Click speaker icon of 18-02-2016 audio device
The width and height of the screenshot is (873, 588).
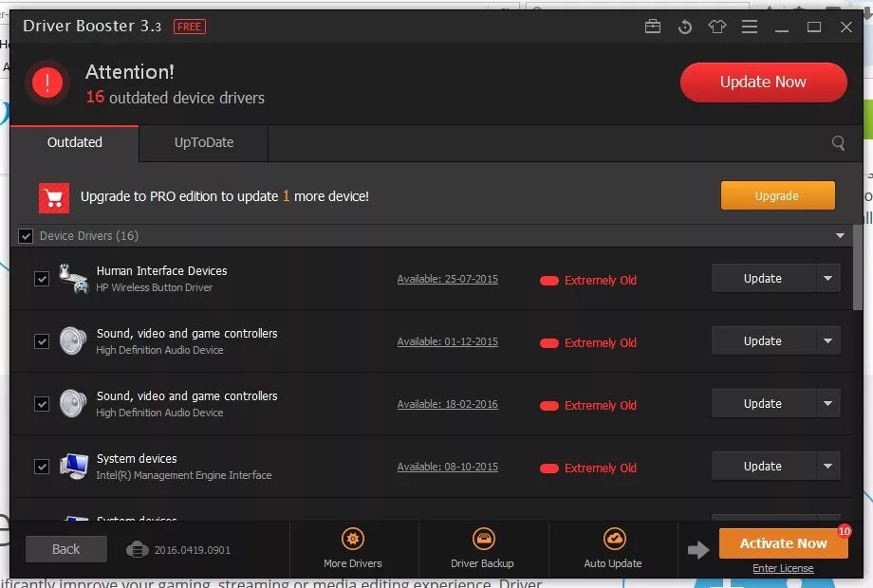pyautogui.click(x=73, y=404)
